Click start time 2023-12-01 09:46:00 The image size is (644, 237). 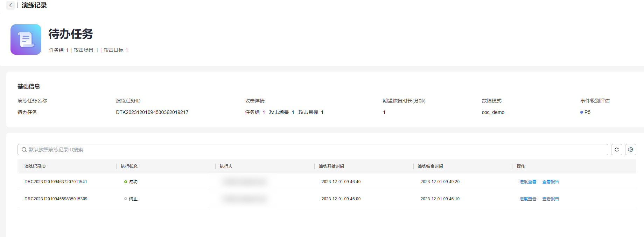pyautogui.click(x=341, y=199)
